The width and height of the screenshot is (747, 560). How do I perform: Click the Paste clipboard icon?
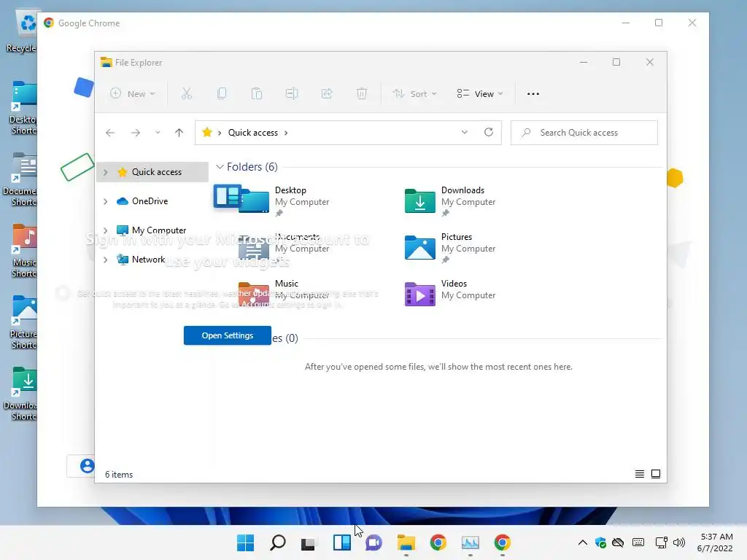pyautogui.click(x=256, y=94)
